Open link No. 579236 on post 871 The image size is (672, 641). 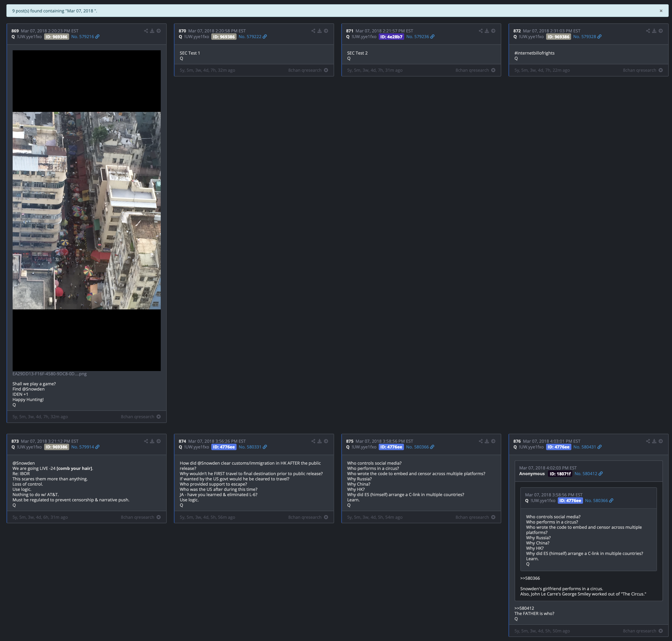(420, 36)
